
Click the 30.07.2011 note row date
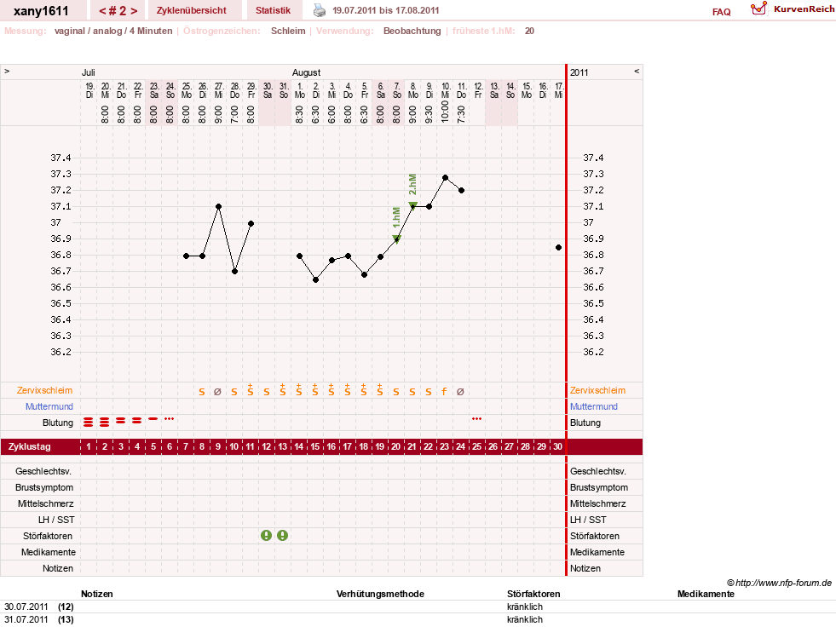[x=26, y=607]
